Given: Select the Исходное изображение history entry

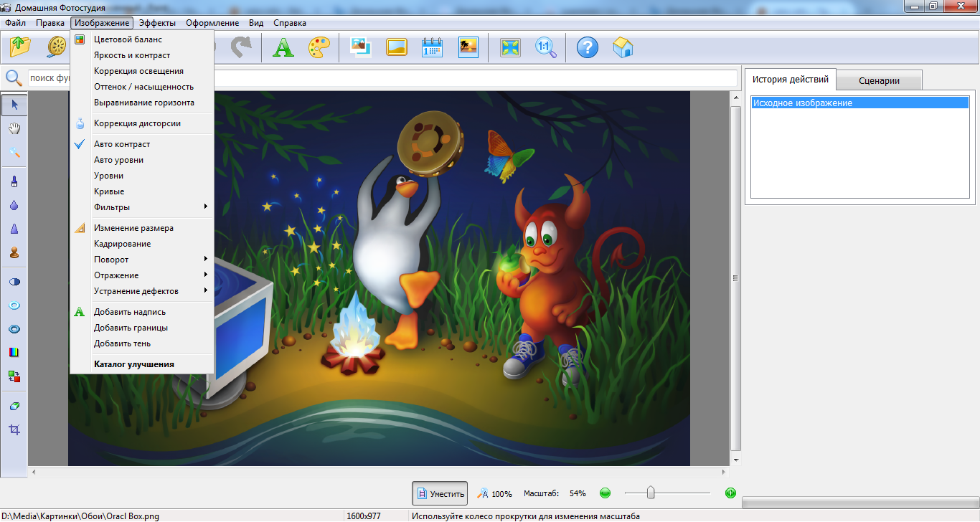Looking at the screenshot, I should tap(859, 103).
